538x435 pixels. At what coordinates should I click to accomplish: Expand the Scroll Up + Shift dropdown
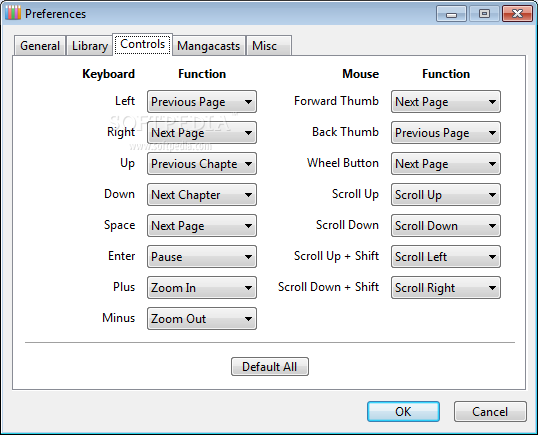[x=446, y=257]
